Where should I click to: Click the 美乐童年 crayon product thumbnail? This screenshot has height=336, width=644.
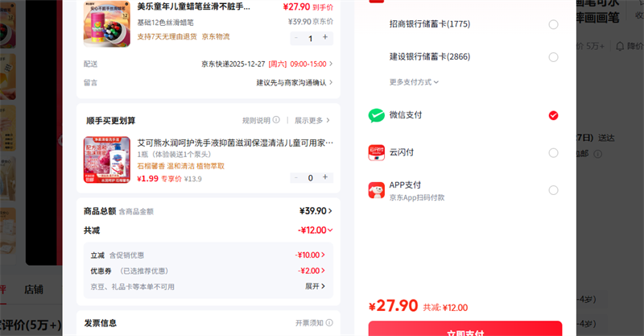[106, 23]
